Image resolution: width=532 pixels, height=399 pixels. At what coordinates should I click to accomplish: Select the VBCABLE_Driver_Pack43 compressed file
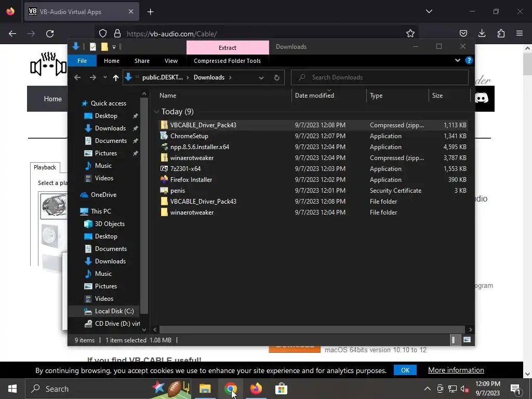pyautogui.click(x=312, y=125)
